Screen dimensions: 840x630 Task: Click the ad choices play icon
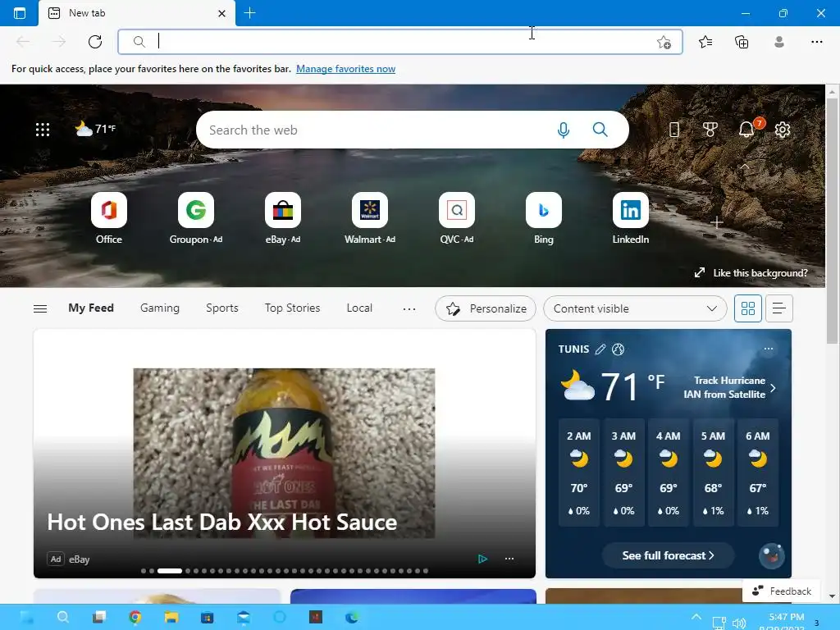[482, 559]
